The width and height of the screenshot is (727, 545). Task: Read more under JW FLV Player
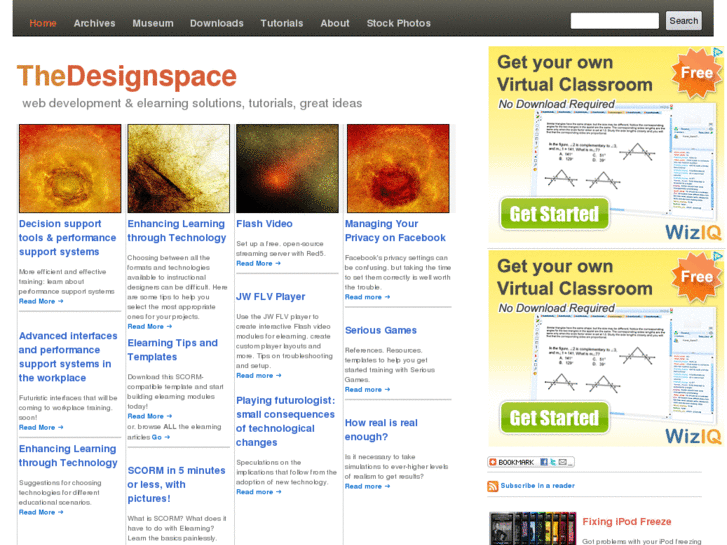(259, 376)
